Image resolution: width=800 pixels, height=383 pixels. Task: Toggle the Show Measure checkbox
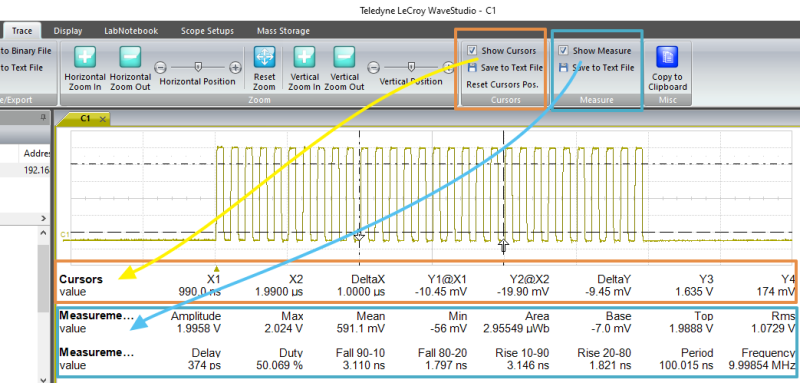pos(563,50)
